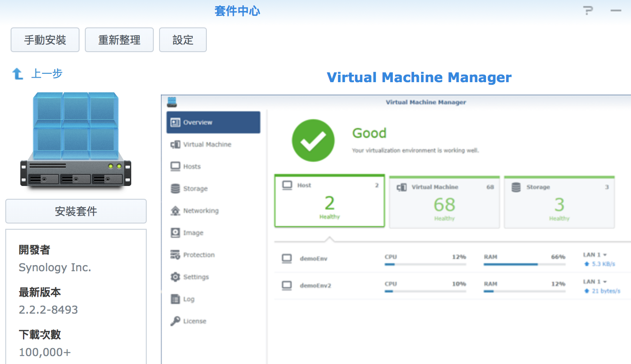The width and height of the screenshot is (631, 364).
Task: Click the Virtual Machine Manager package icon
Action: point(76,140)
